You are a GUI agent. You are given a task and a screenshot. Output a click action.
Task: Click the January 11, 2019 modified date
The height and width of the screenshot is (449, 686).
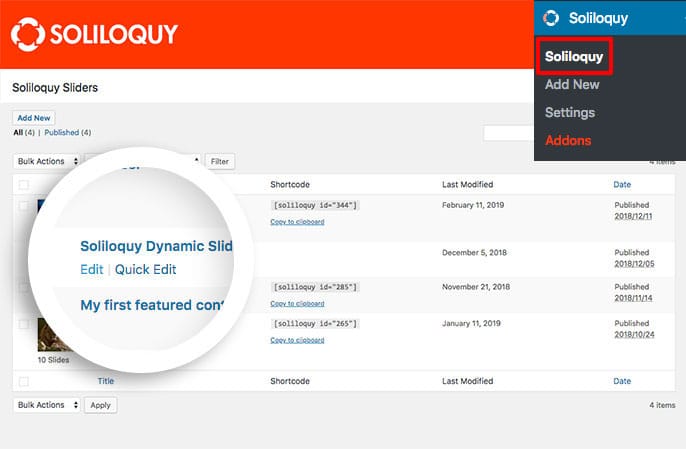(x=471, y=323)
